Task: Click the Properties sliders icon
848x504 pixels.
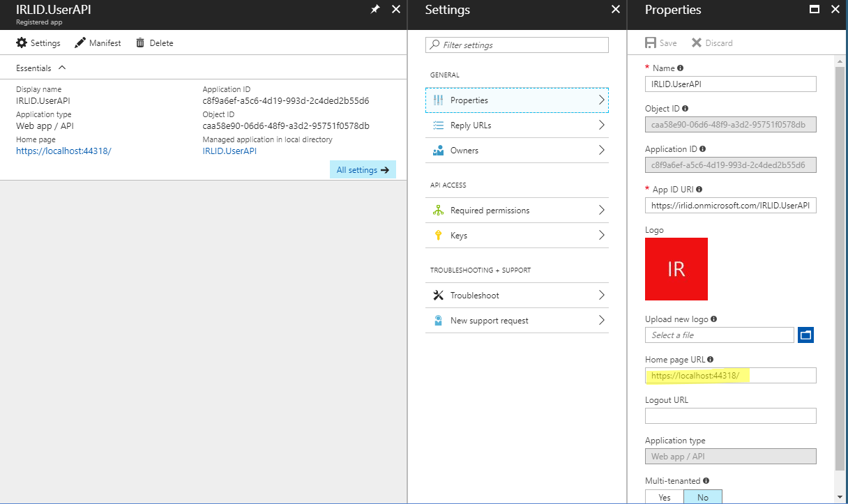Action: (x=438, y=100)
